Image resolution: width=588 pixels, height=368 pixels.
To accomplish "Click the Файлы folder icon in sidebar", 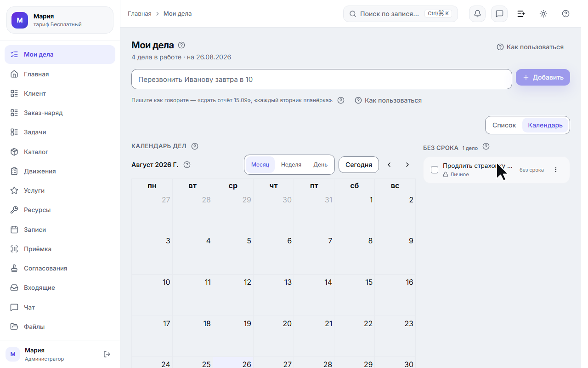I will (x=14, y=327).
